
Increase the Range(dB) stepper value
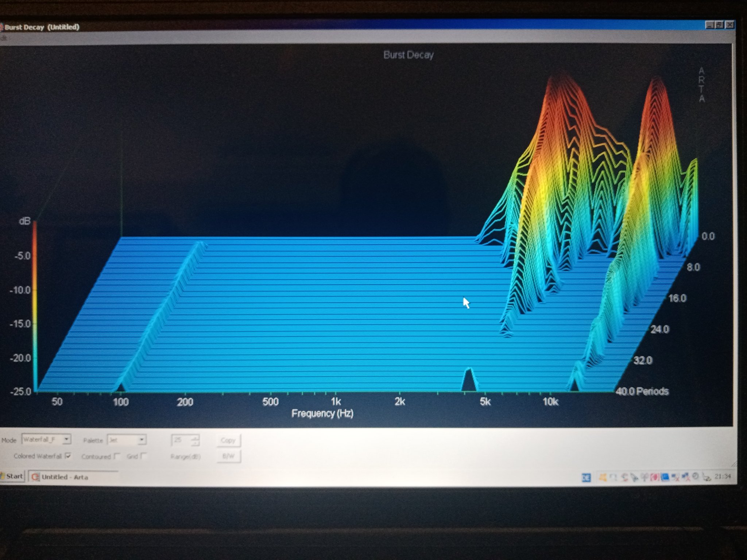click(x=195, y=437)
